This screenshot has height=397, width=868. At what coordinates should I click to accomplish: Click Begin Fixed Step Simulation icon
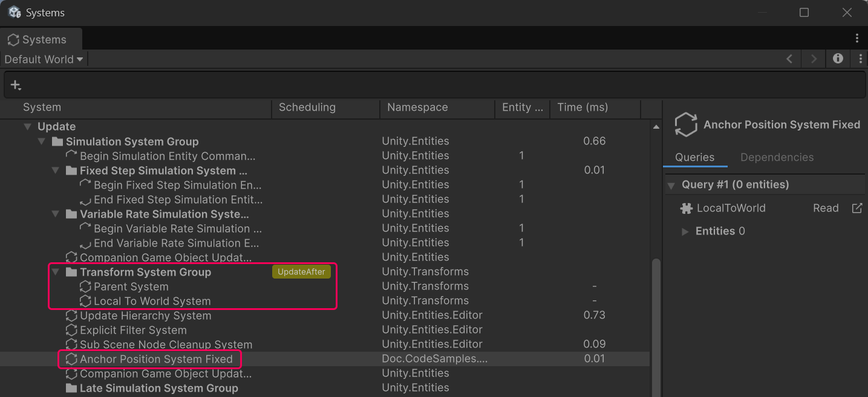tap(85, 185)
